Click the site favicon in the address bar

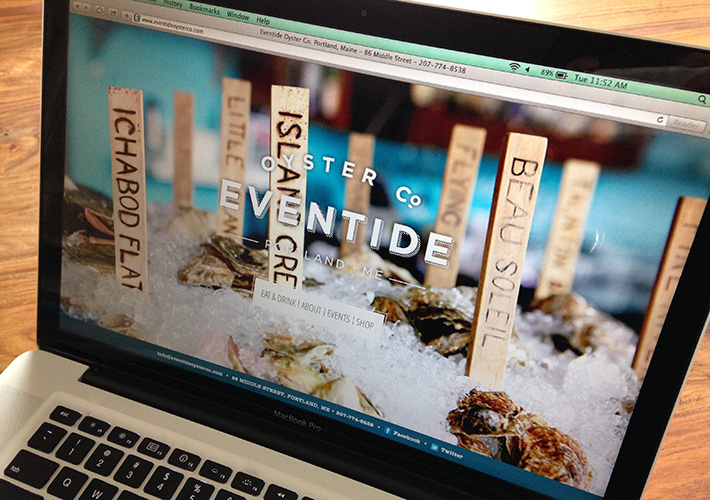pos(136,18)
